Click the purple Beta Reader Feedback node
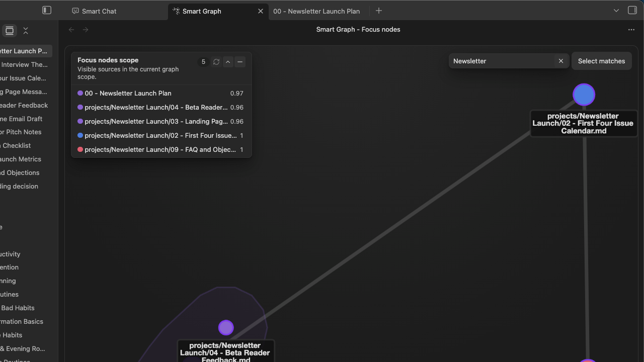Viewport: 644px width, 362px height. [x=226, y=328]
